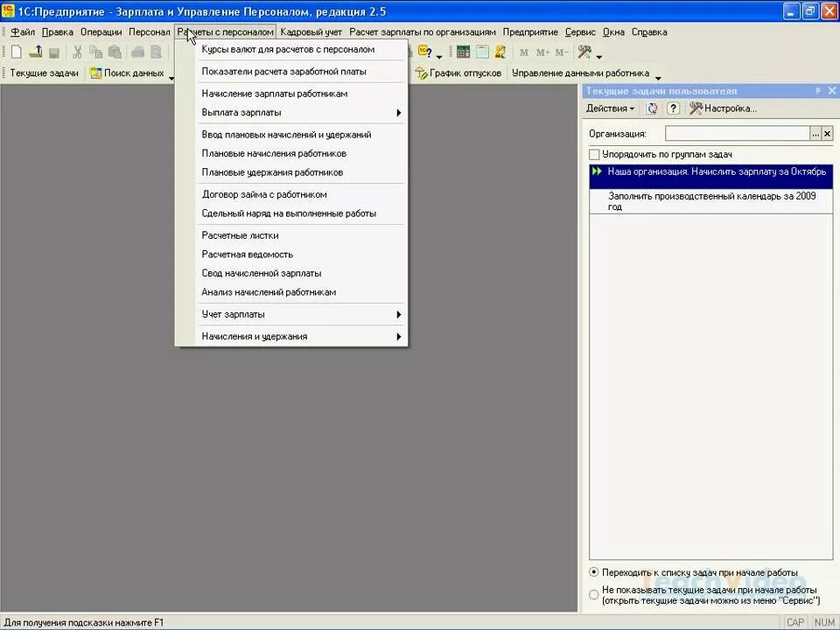Click the tools hammer-wrench toolbar icon
This screenshot has height=630, width=840.
pos(584,52)
